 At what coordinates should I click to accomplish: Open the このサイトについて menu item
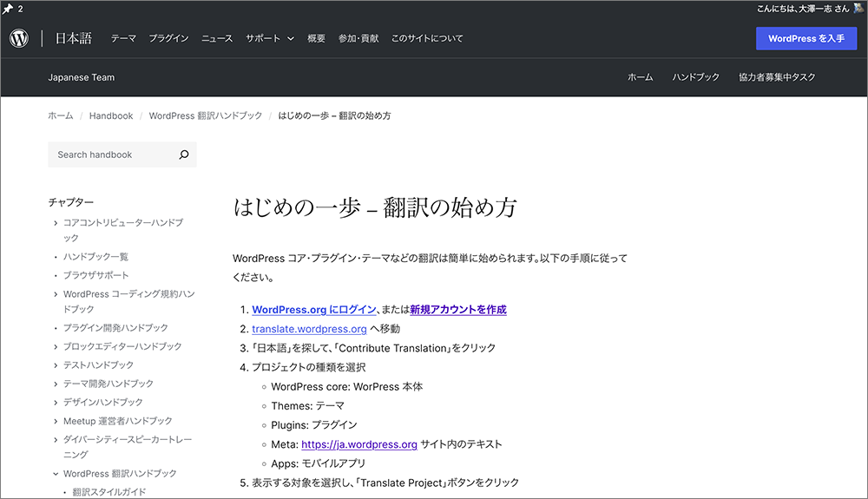coord(427,38)
